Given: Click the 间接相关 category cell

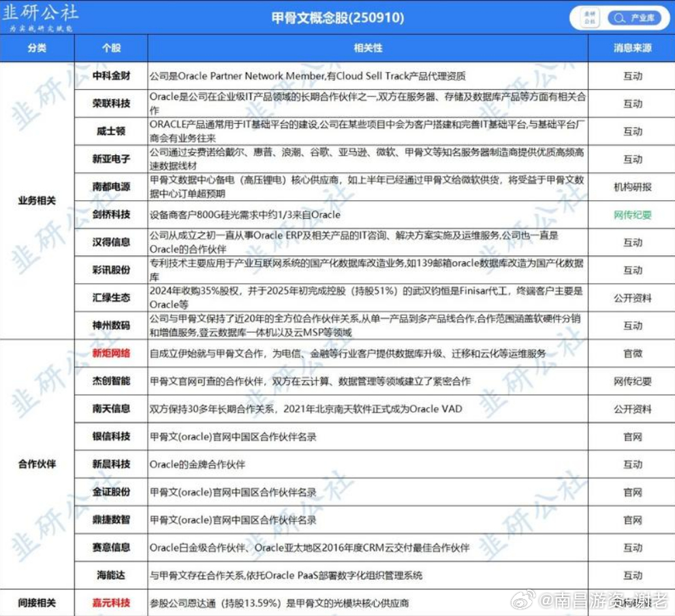Looking at the screenshot, I should (37, 602).
